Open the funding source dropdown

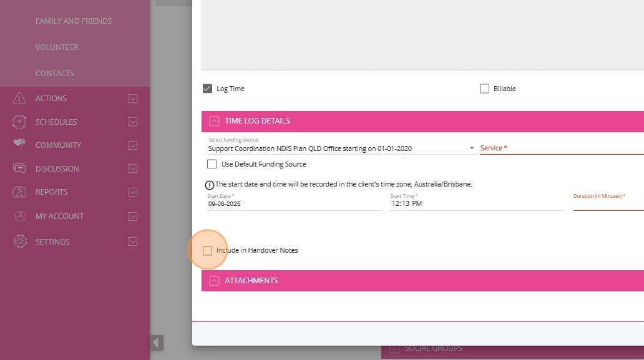341,148
